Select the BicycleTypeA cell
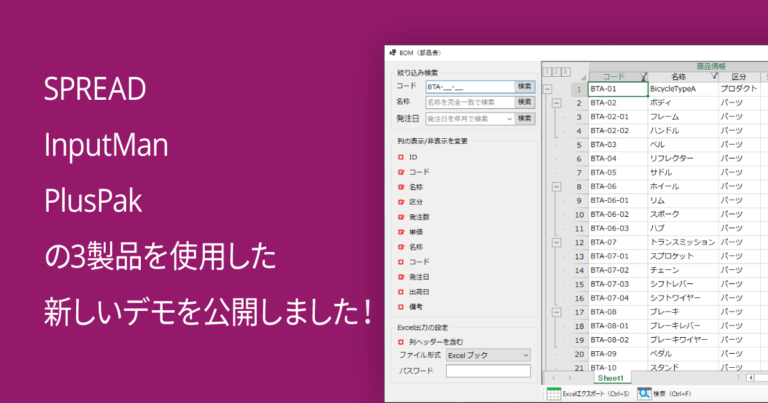 click(683, 89)
